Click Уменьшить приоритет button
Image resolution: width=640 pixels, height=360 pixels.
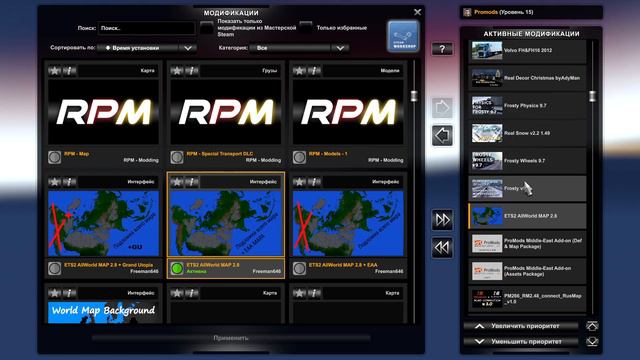(x=521, y=341)
